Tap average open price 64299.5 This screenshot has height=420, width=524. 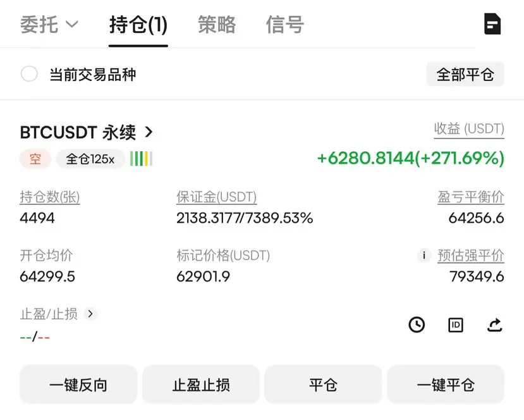[x=47, y=276]
